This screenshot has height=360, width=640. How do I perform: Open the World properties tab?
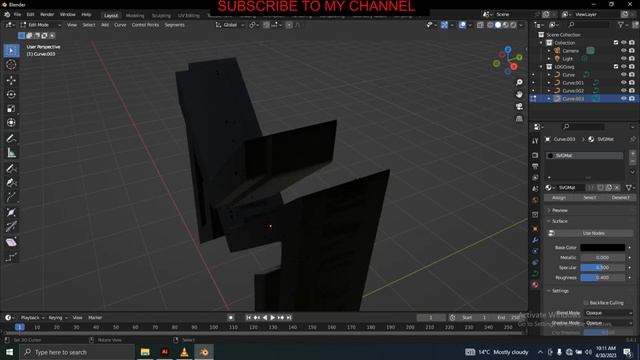[x=535, y=200]
